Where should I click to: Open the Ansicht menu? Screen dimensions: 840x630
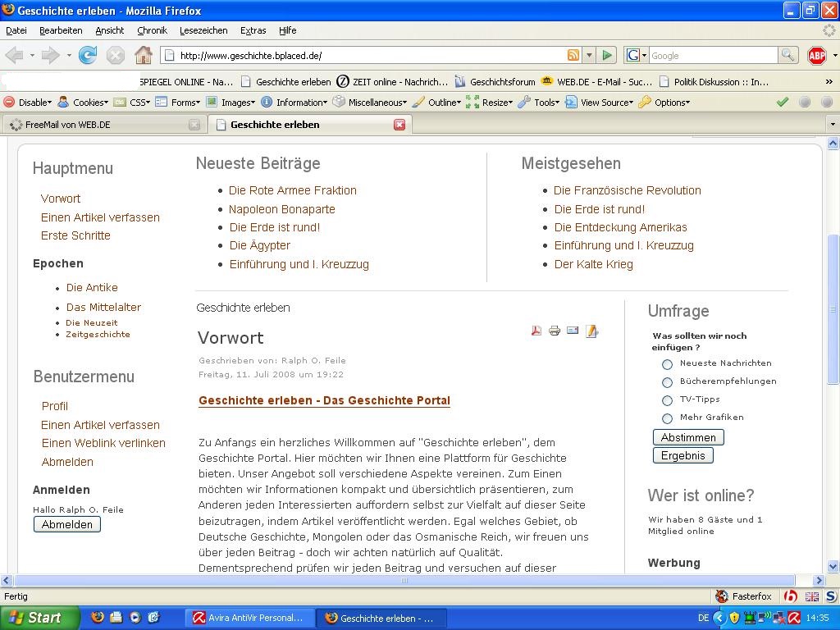tap(110, 30)
